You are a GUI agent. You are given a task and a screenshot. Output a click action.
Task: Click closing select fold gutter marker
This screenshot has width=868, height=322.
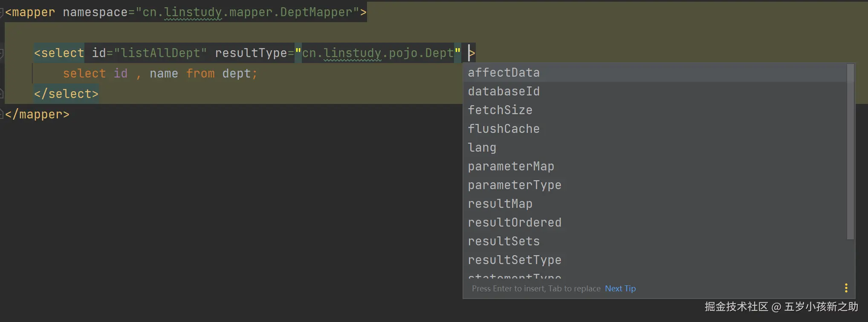click(1, 93)
